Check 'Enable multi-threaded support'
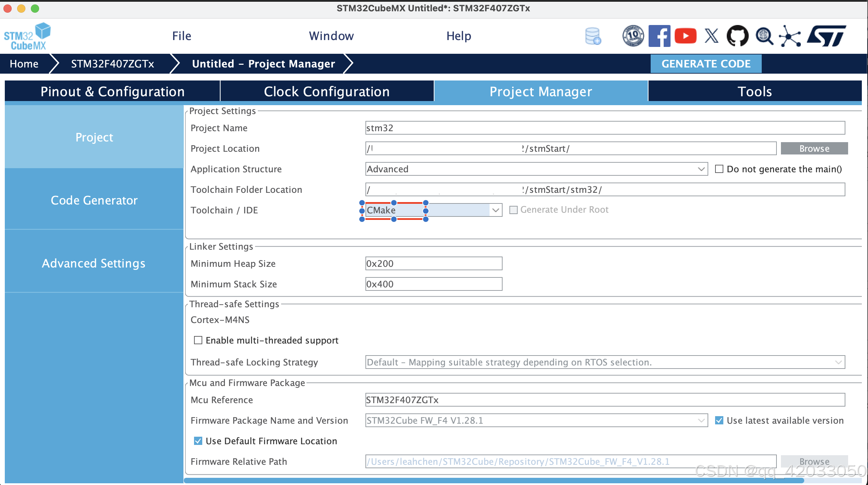The width and height of the screenshot is (868, 485). pos(198,340)
